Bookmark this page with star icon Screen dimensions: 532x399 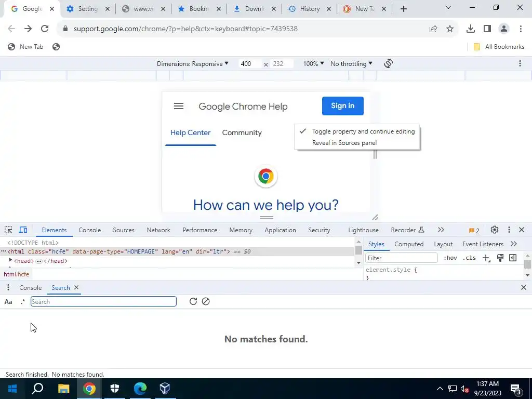click(x=450, y=29)
